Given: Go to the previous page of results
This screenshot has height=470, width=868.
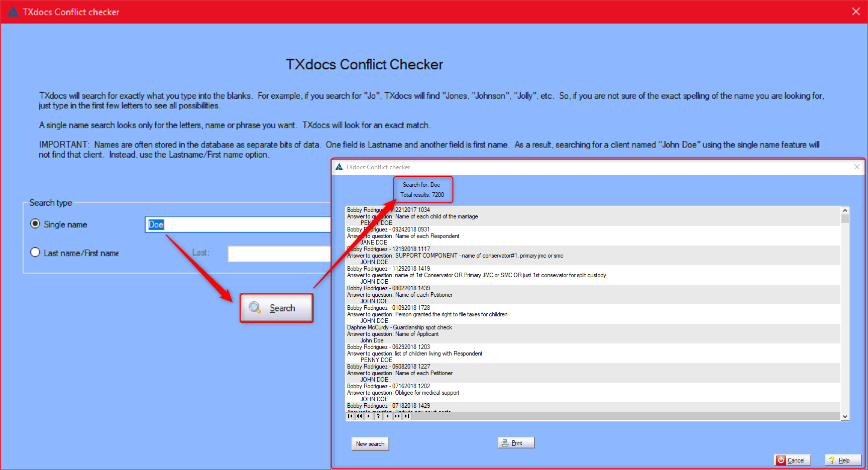Looking at the screenshot, I should (x=369, y=416).
